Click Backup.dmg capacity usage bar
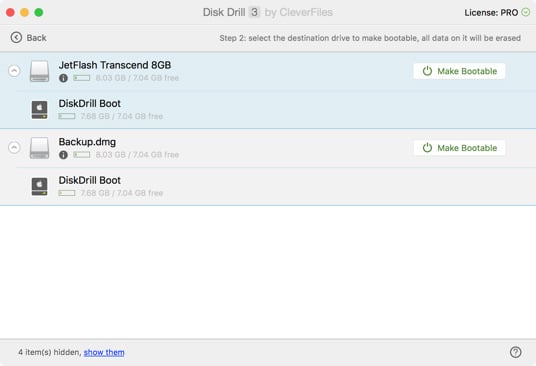Viewport: 536px width, 366px height. (82, 155)
